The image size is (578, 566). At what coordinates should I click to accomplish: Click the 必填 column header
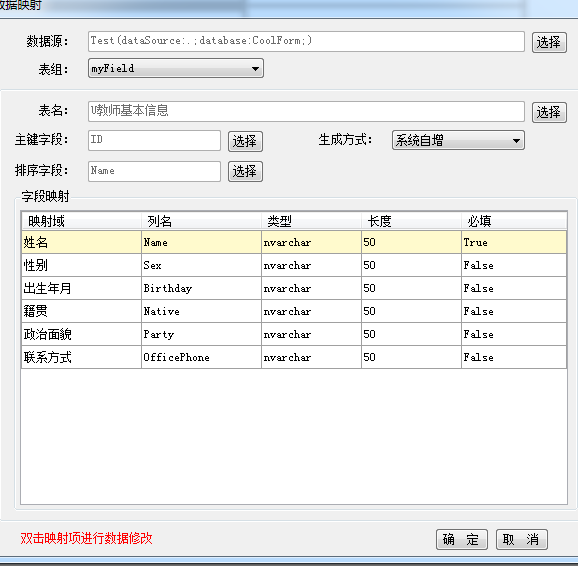514,221
